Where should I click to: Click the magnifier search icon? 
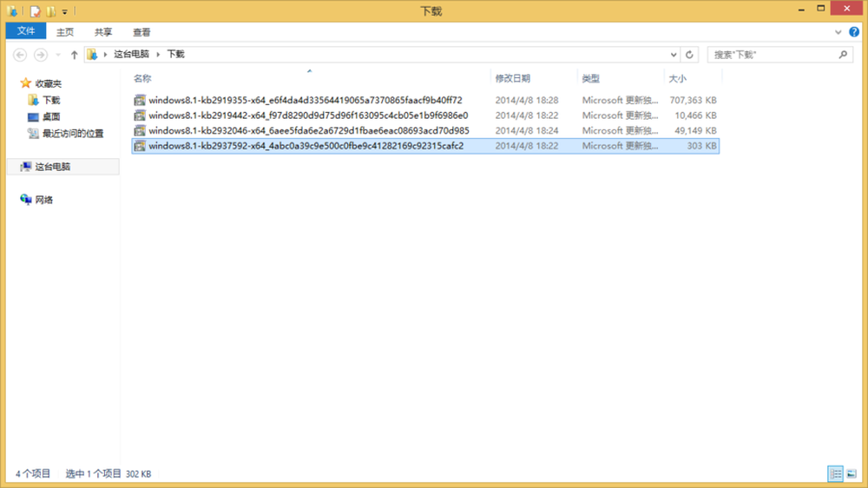pos(843,55)
